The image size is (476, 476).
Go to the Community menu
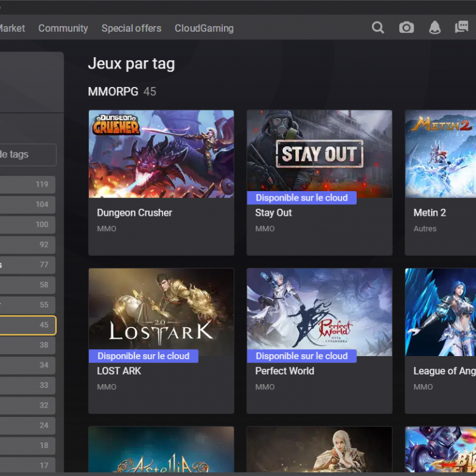click(x=63, y=28)
